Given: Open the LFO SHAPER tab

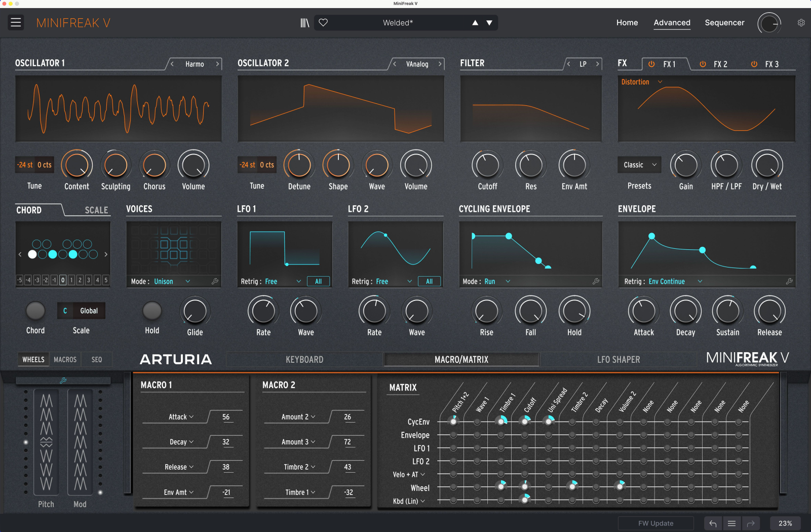Looking at the screenshot, I should tap(619, 360).
